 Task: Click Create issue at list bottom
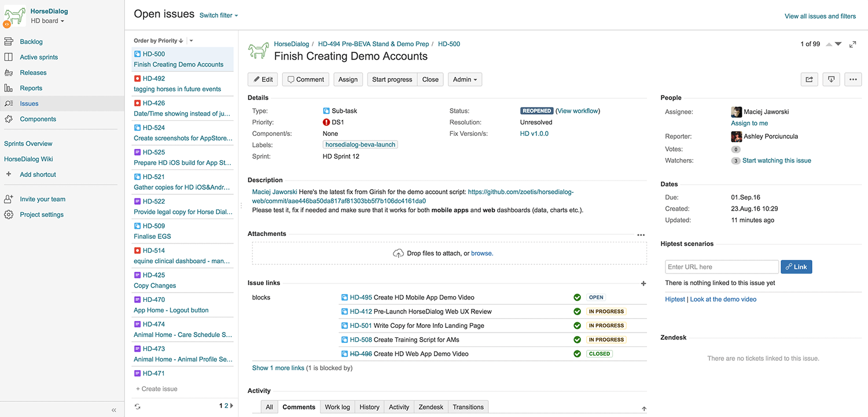point(157,389)
